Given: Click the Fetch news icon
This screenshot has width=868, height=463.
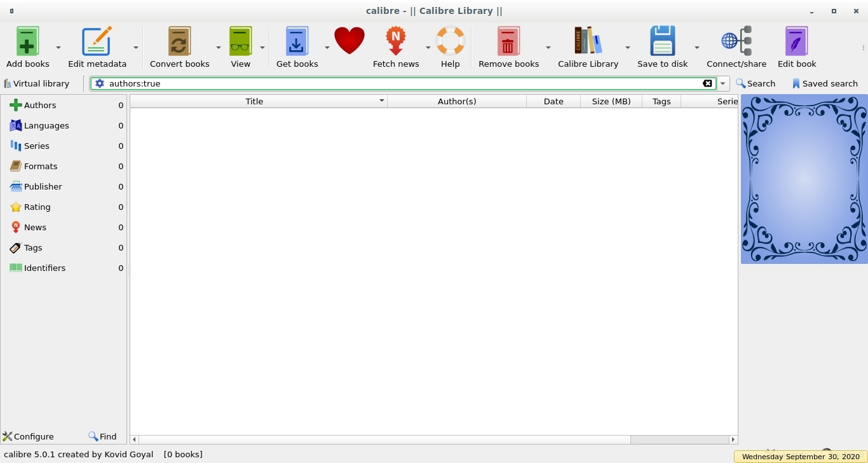Looking at the screenshot, I should 396,41.
